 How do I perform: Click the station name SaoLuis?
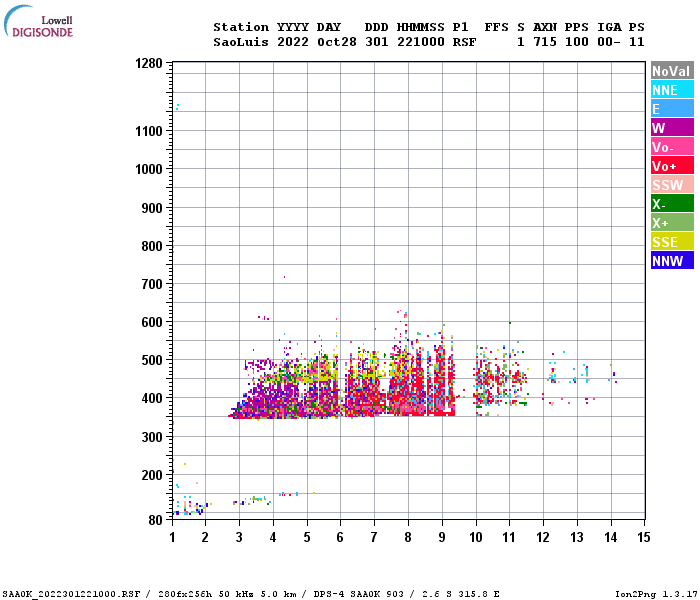tap(241, 42)
